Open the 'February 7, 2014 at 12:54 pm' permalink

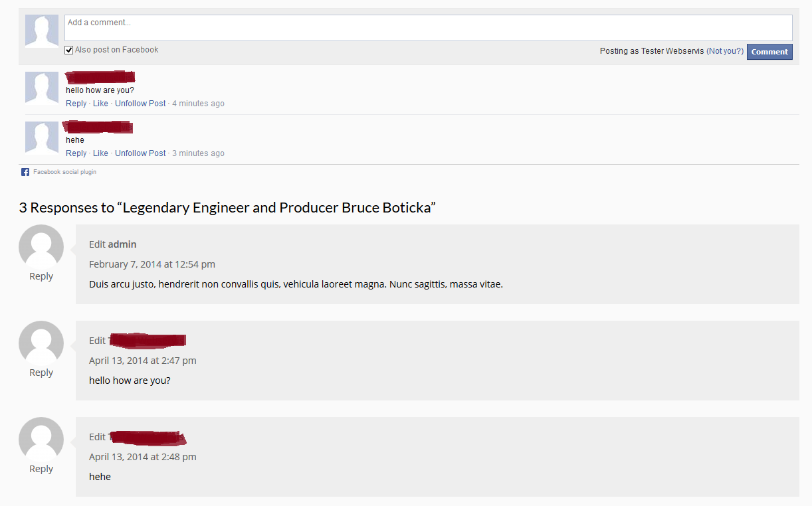(x=152, y=264)
